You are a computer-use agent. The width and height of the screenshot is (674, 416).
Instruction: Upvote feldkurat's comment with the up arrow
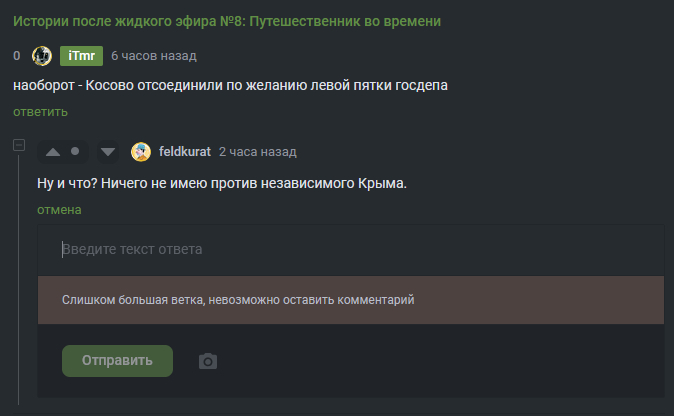click(53, 152)
